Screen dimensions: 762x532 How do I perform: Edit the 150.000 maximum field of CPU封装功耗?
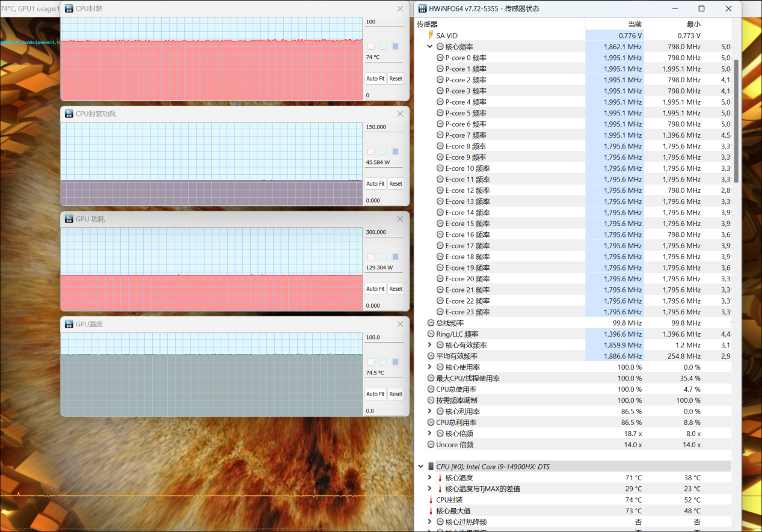coord(384,127)
